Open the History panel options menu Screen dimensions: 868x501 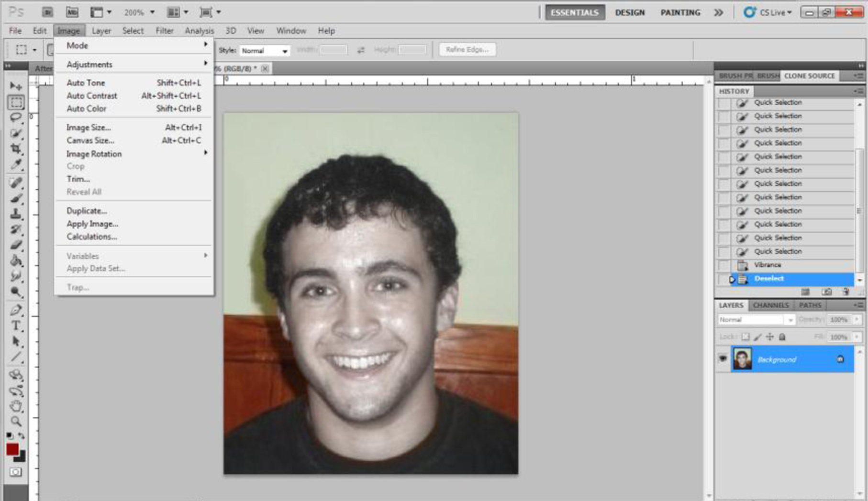[x=858, y=91]
